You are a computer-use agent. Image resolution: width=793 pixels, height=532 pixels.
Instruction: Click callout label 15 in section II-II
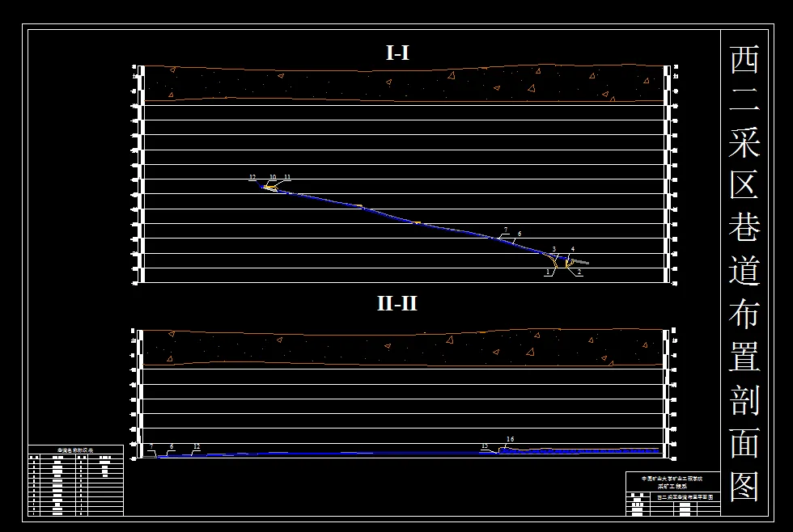(485, 446)
